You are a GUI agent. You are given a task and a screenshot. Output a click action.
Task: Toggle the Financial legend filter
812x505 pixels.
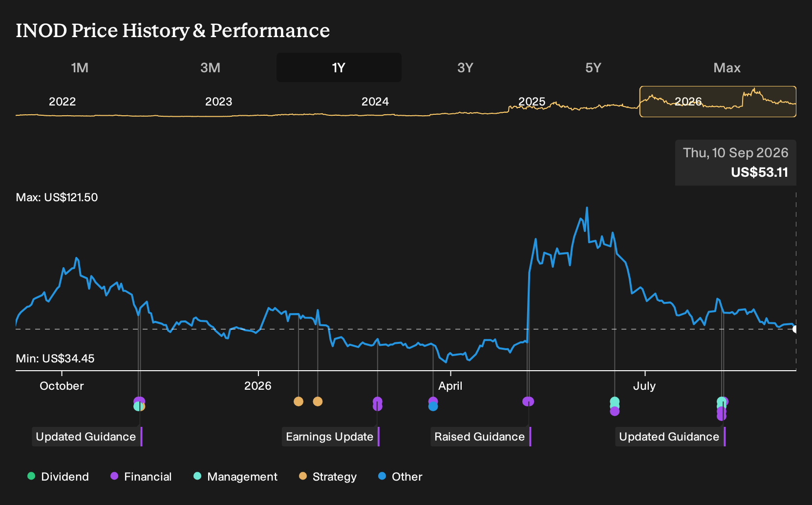141,477
